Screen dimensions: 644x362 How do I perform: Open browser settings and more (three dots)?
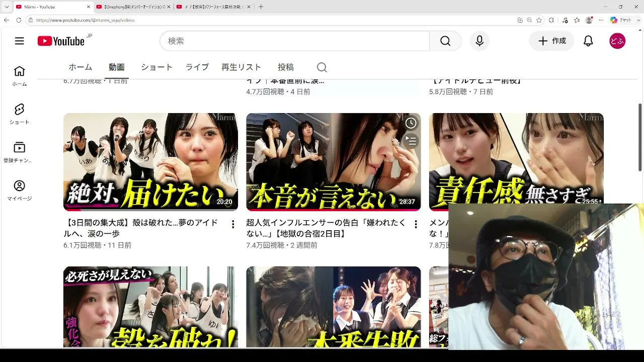pos(601,20)
